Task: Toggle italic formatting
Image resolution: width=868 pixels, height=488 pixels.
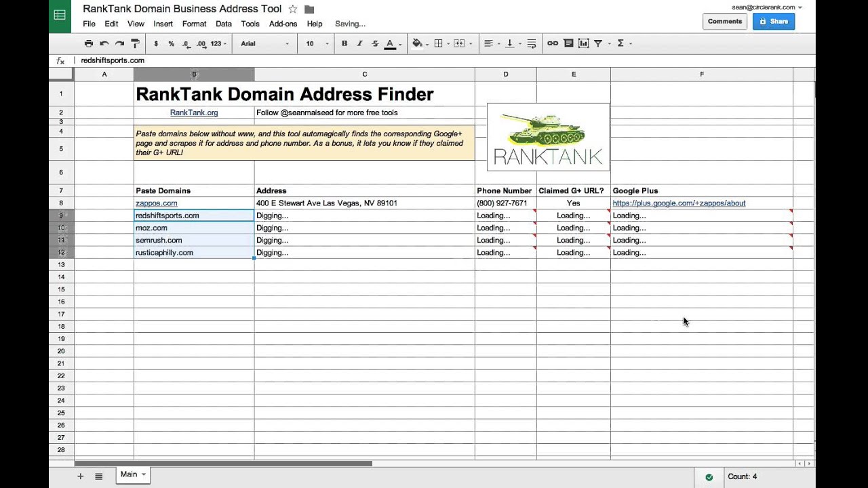Action: (x=359, y=43)
